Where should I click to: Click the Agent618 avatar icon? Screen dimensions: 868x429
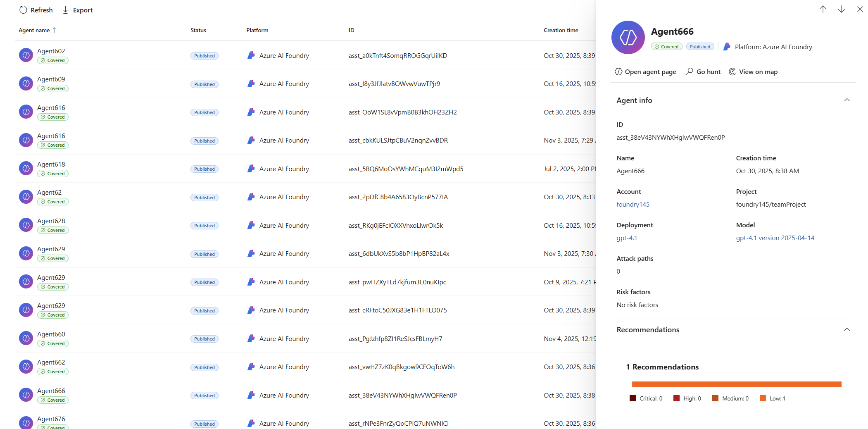(x=26, y=168)
